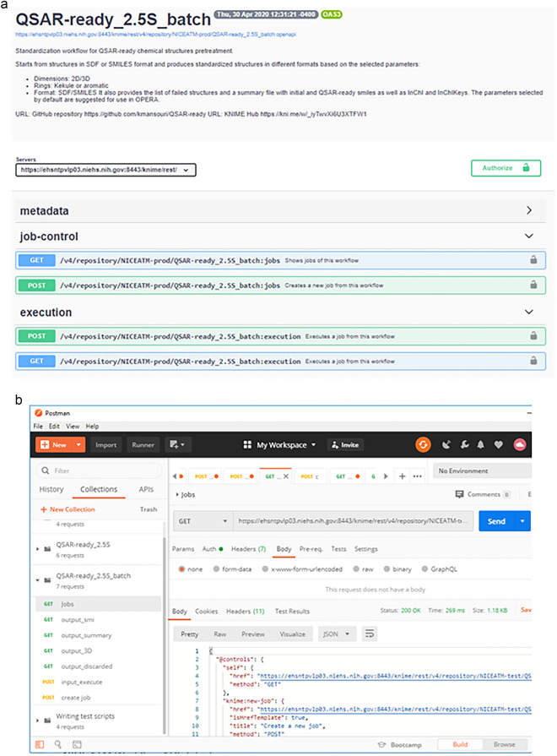Collapse the execution section
Viewport: 557px width, 756px height.
tap(529, 312)
